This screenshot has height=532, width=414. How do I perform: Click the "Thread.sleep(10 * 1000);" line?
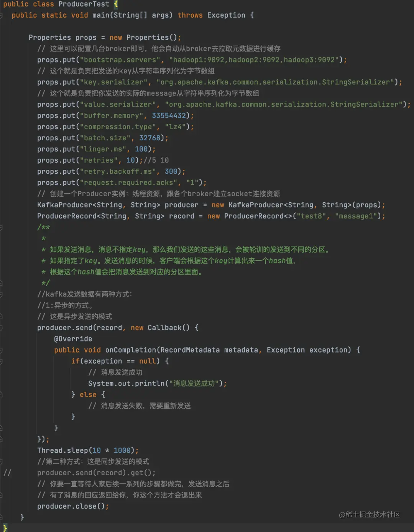pos(88,450)
